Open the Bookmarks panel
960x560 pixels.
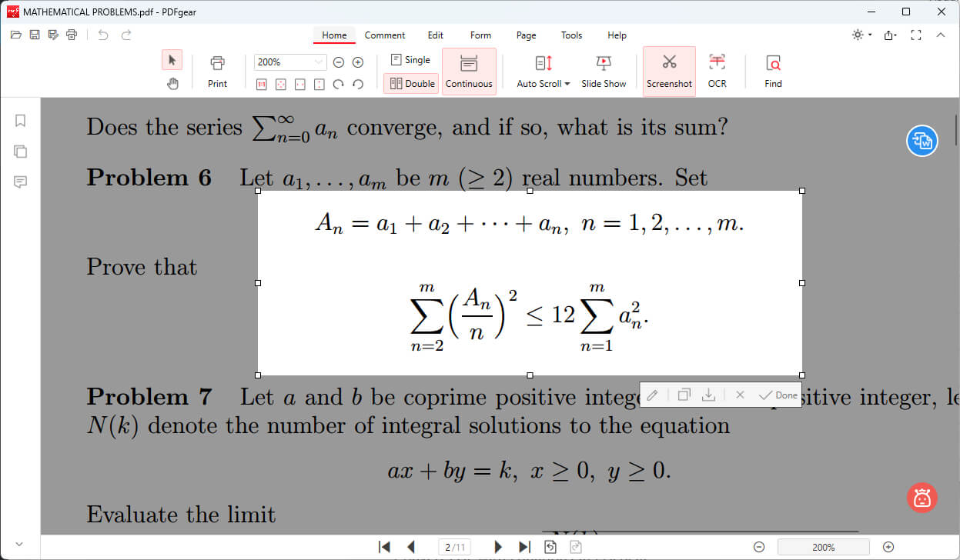(20, 120)
